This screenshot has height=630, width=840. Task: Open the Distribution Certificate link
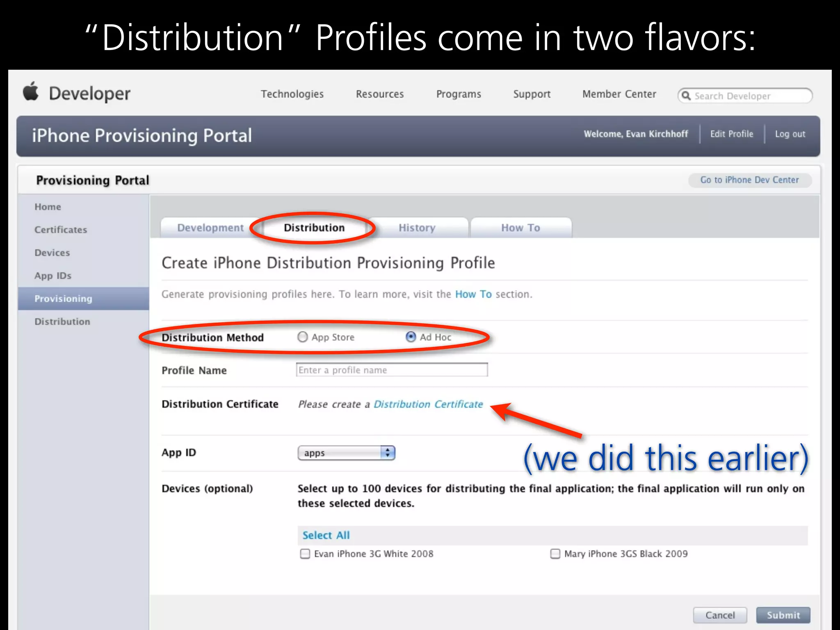tap(428, 404)
